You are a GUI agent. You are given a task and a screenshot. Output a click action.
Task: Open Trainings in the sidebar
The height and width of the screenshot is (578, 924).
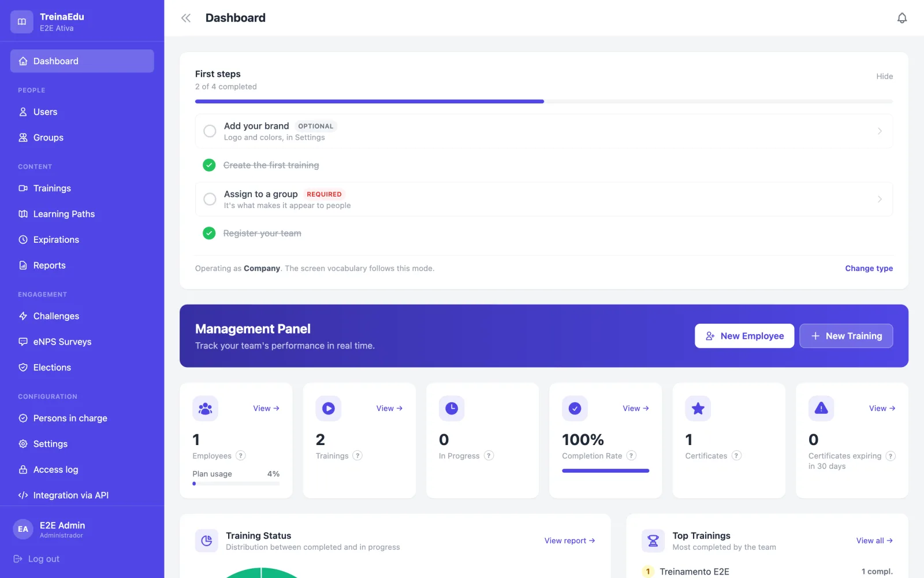(82, 188)
